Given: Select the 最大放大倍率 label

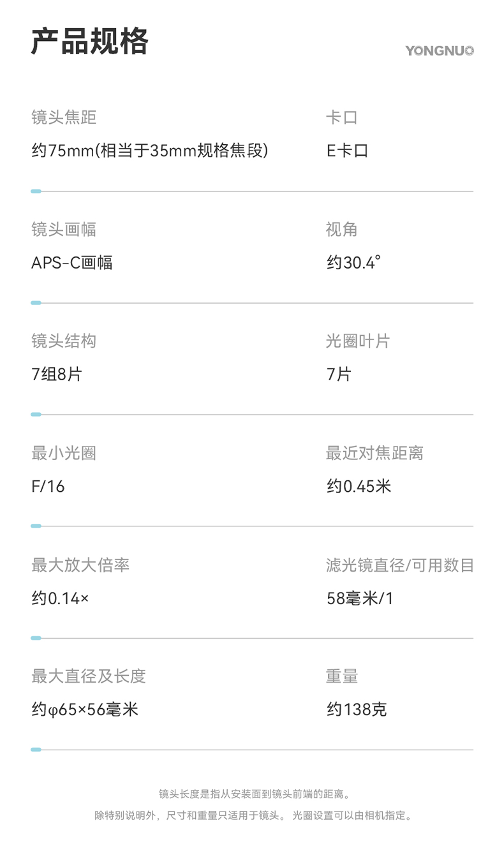Looking at the screenshot, I should pyautogui.click(x=80, y=565).
